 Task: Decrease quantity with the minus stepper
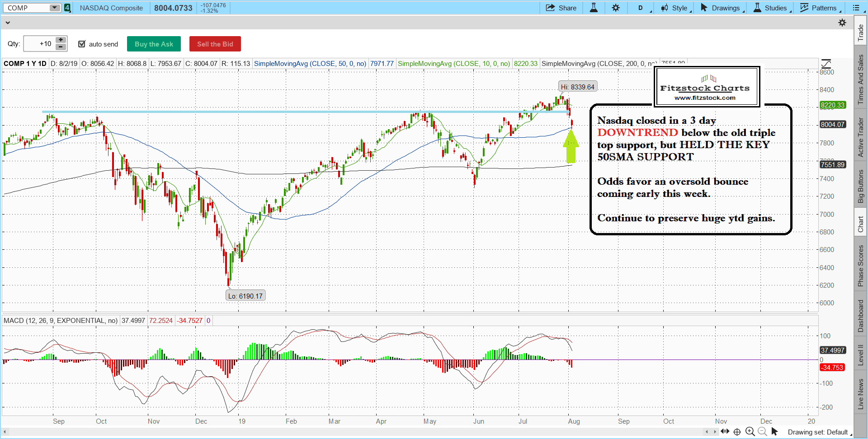point(61,47)
